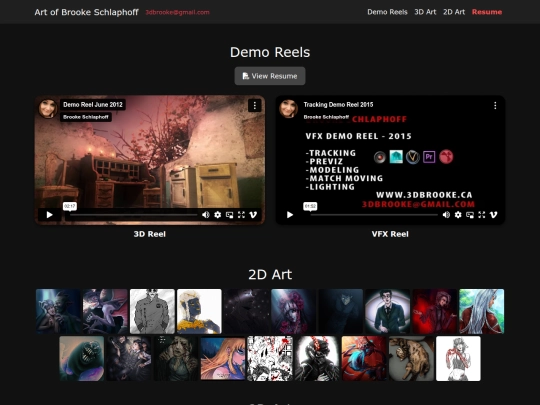Image resolution: width=540 pixels, height=405 pixels.
Task: Click the Demo Reels page heading
Action: 270,52
